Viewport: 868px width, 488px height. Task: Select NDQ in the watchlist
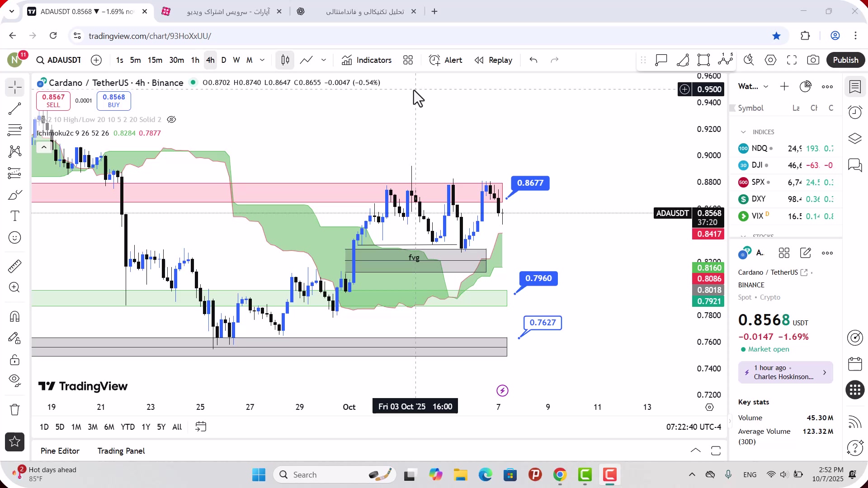(786, 149)
